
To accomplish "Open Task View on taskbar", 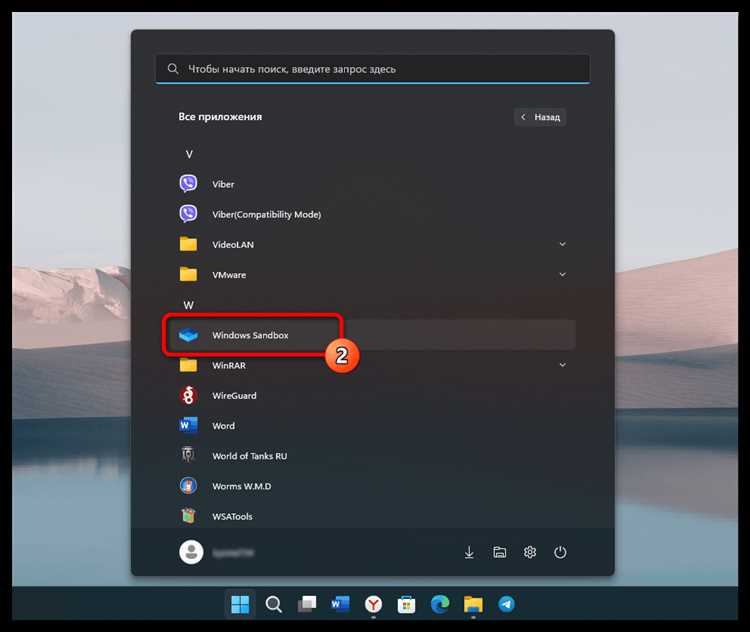I will [x=307, y=604].
